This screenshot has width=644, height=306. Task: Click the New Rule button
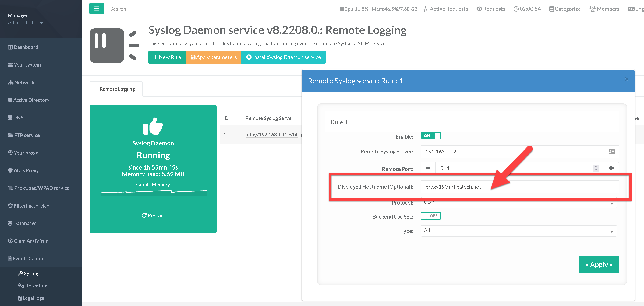coord(167,57)
